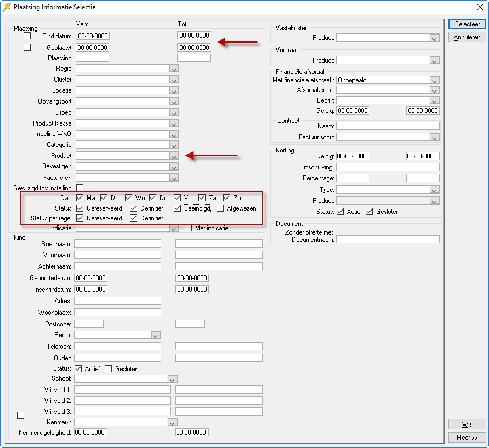Check the Gesloten checkbox under Kind
The width and height of the screenshot is (489, 448).
[x=109, y=369]
